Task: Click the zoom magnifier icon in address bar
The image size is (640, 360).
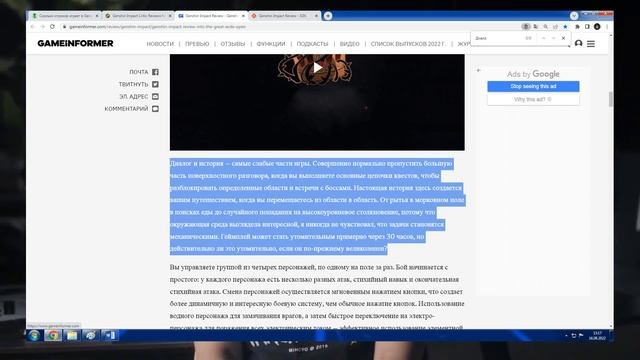Action: tap(545, 27)
